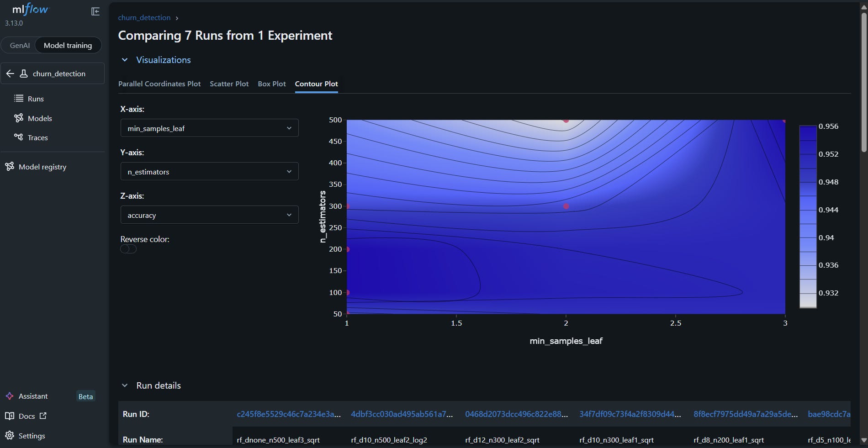Click churn_detection breadcrumb link
The height and width of the screenshot is (448, 868).
coord(144,17)
